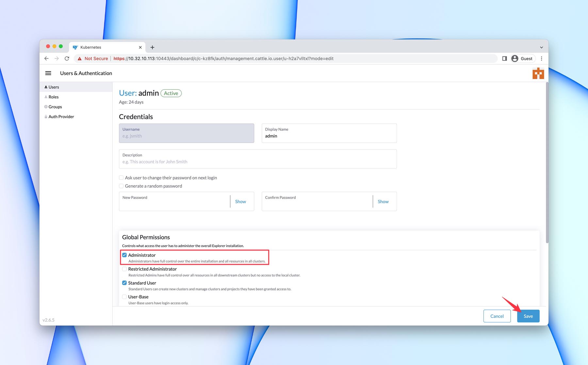
Task: Check 'Generate a random password'
Action: (x=121, y=186)
